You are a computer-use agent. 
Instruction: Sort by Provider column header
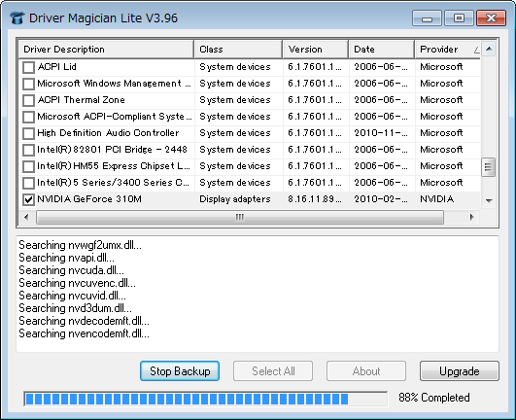pyautogui.click(x=448, y=50)
